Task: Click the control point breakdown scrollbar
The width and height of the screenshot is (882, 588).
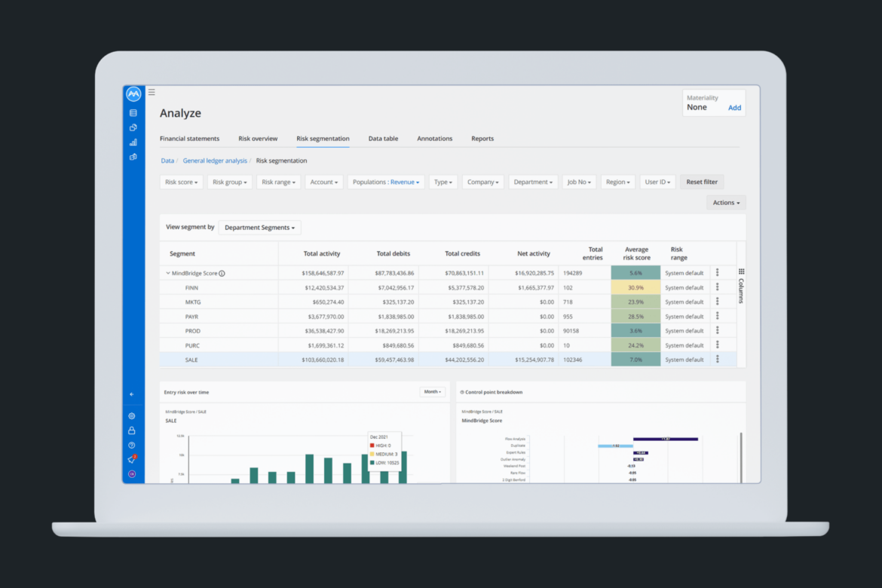Action: [741, 457]
